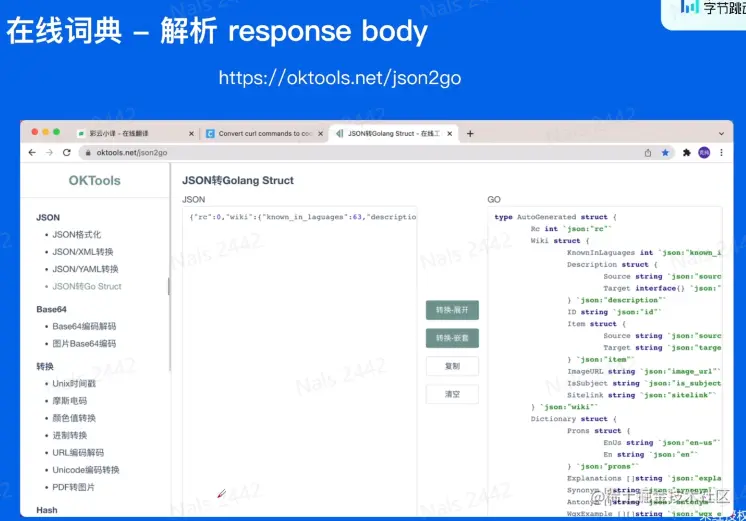Click the 转换-展开 button
Image resolution: width=746 pixels, height=521 pixels.
(452, 310)
